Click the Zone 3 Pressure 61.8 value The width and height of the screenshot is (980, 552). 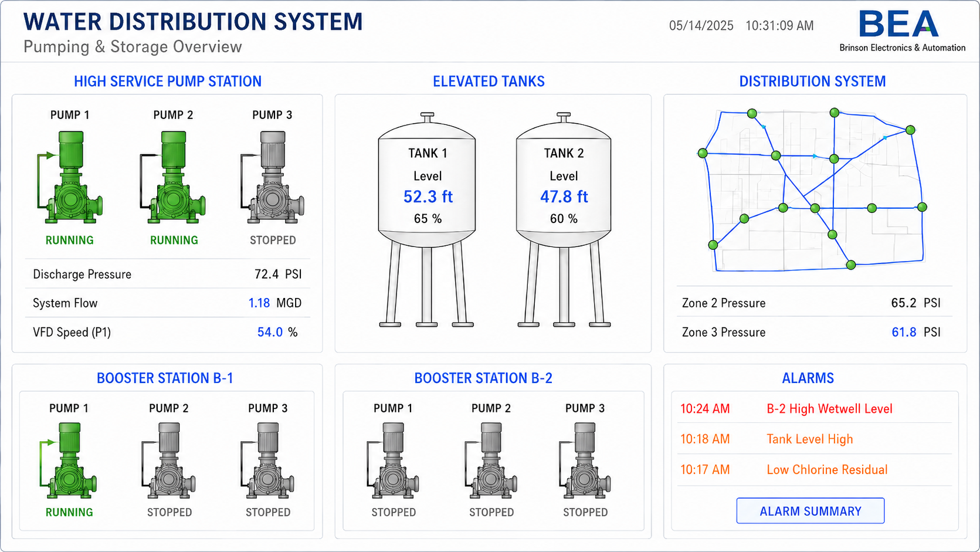(x=904, y=333)
